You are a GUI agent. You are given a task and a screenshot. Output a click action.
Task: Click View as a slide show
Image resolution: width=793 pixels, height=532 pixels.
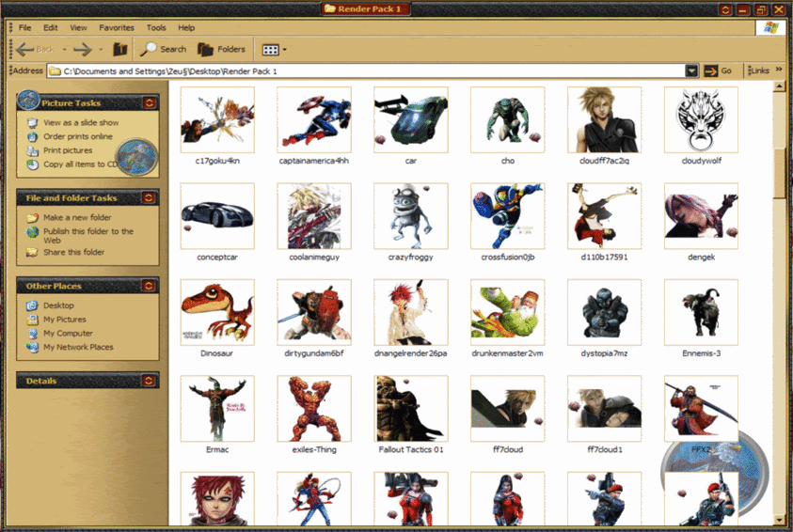[x=81, y=122]
